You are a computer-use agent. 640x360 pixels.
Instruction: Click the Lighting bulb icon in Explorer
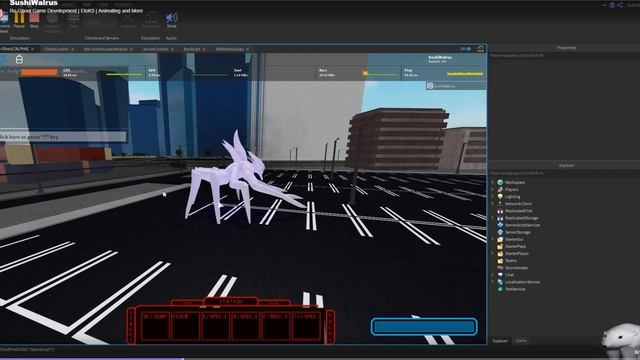(x=500, y=197)
